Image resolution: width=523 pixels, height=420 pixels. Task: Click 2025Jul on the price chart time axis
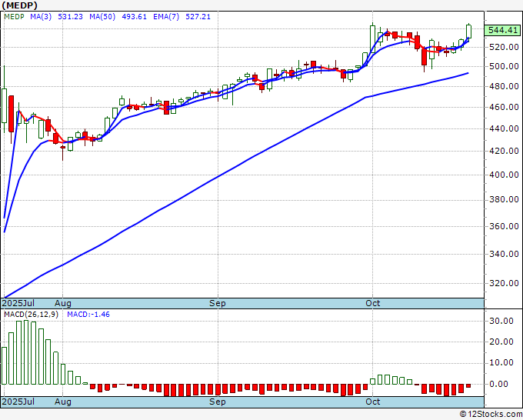(18, 303)
